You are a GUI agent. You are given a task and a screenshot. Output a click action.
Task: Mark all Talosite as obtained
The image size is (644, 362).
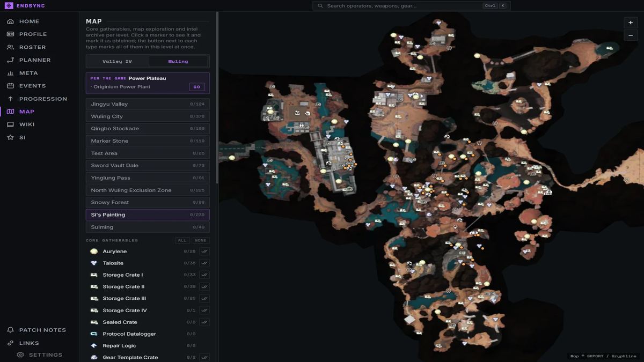pos(204,263)
